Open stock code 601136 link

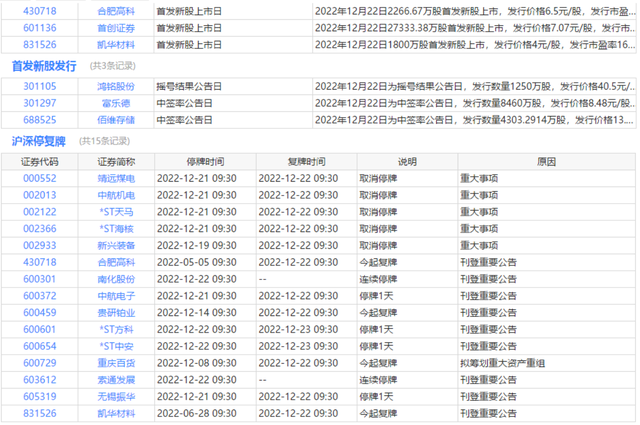(x=40, y=28)
